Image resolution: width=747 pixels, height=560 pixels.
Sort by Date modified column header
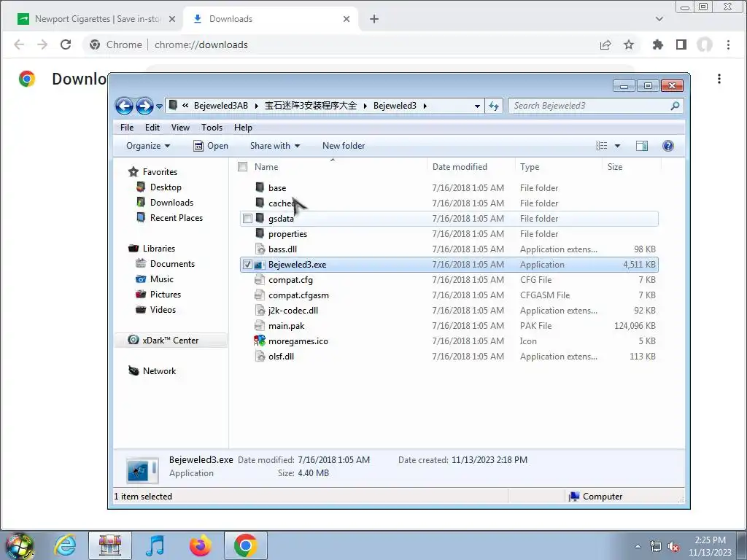460,167
